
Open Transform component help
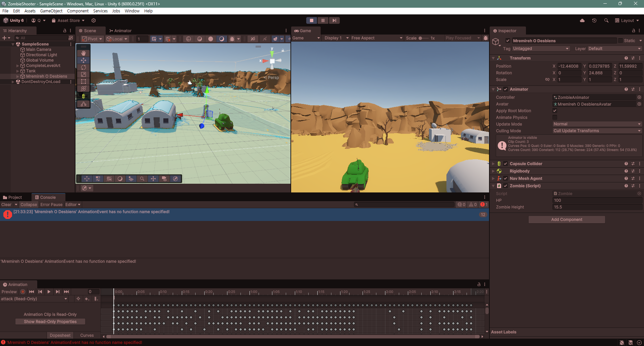tap(626, 58)
